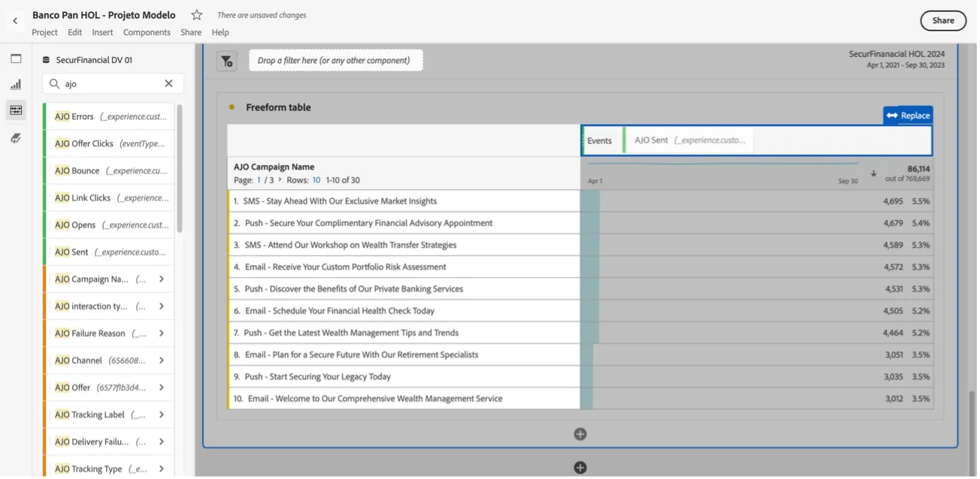Go back using the left chevron arrow
Screen dimensions: 980x479
click(15, 21)
